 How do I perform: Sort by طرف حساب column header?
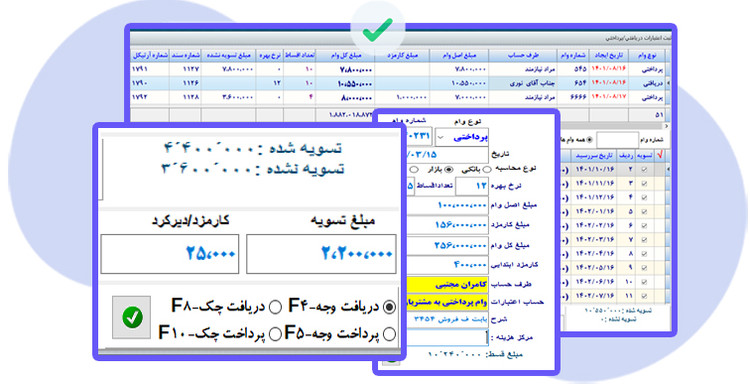pos(523,55)
